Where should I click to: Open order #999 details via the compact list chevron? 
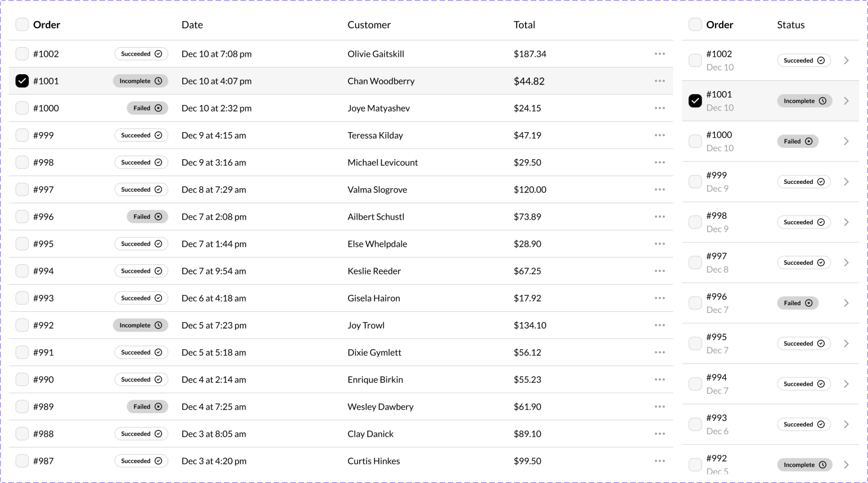(x=846, y=182)
